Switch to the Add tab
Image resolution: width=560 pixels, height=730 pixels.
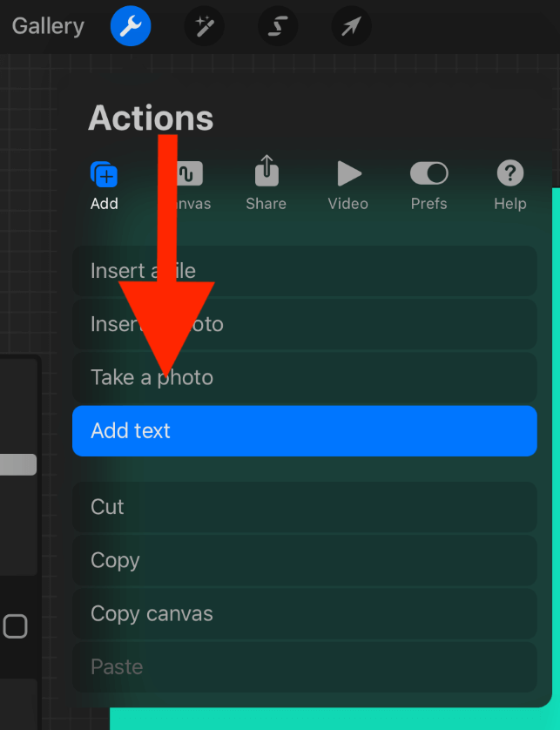(x=105, y=186)
